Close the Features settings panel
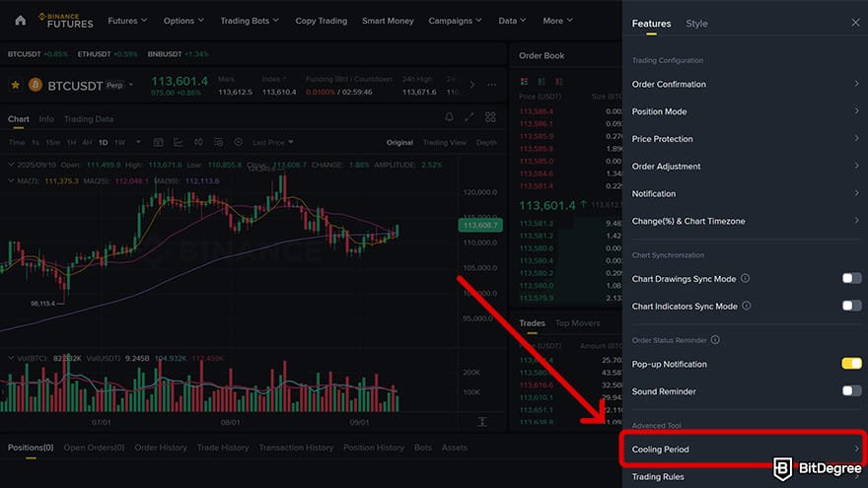 coord(855,23)
